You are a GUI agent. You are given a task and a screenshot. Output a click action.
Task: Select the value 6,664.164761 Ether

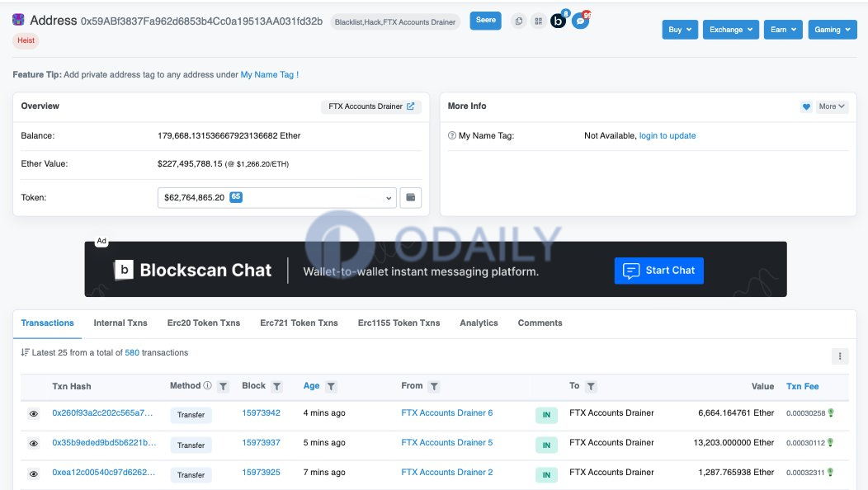tap(736, 413)
